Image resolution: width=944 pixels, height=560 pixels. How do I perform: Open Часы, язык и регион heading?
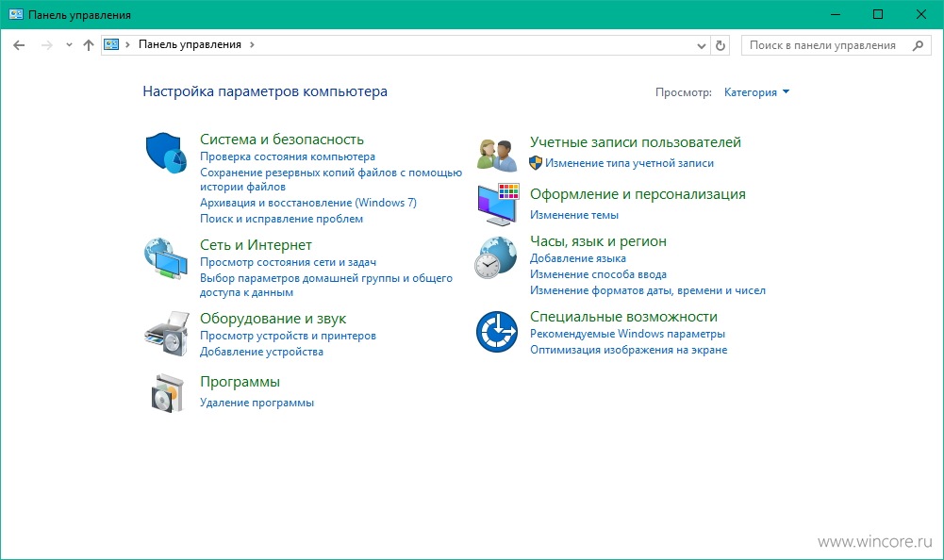(x=598, y=240)
